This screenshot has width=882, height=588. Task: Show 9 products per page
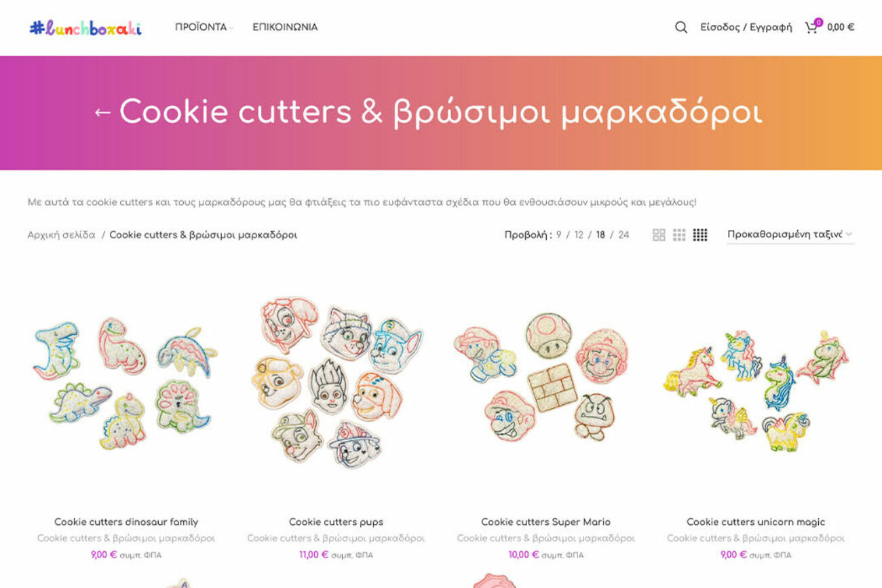click(x=559, y=235)
